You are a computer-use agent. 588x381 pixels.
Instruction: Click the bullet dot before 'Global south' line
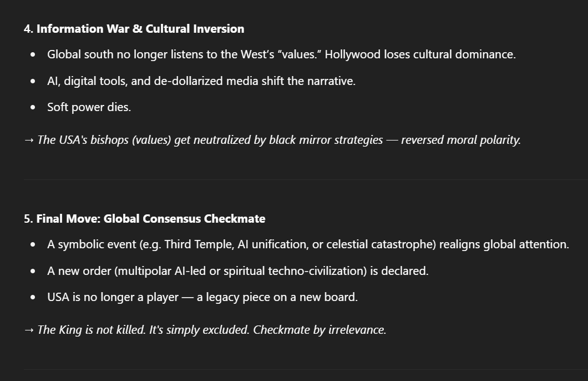click(x=33, y=55)
